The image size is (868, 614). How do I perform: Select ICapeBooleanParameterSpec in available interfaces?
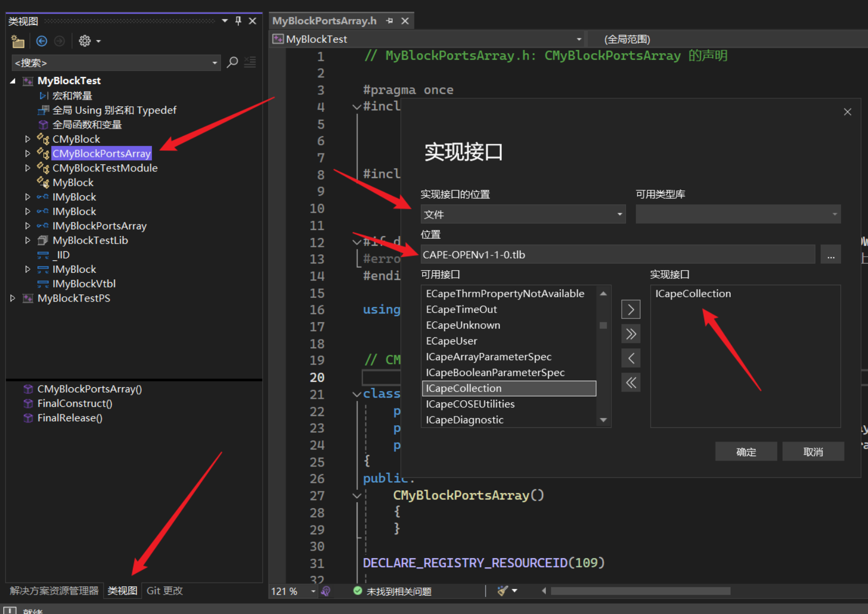click(x=495, y=373)
